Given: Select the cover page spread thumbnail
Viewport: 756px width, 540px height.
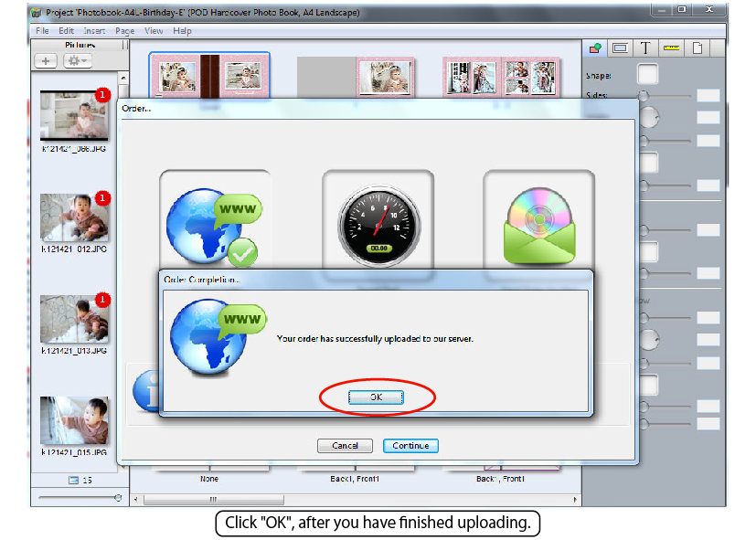Looking at the screenshot, I should pyautogui.click(x=209, y=77).
